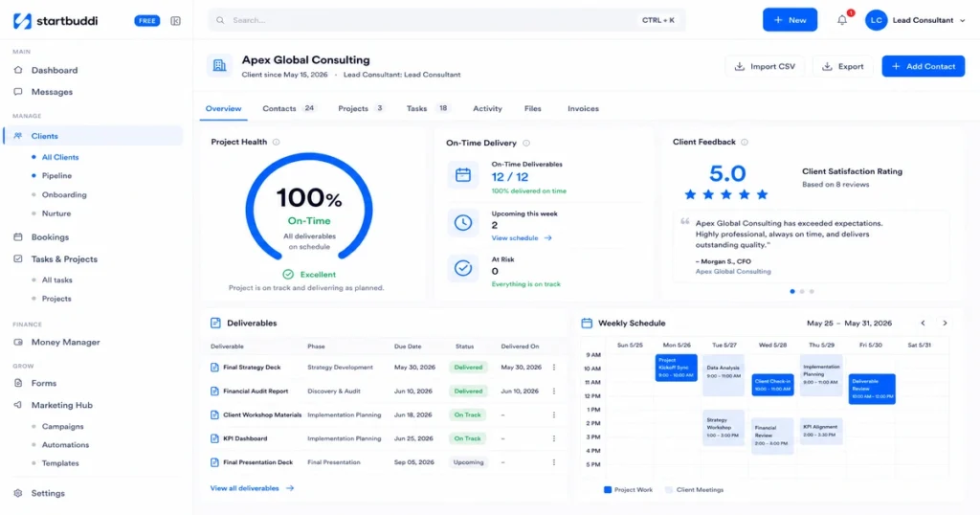Open options menu for Final Presentation Deck
This screenshot has height=515, width=980.
click(554, 462)
